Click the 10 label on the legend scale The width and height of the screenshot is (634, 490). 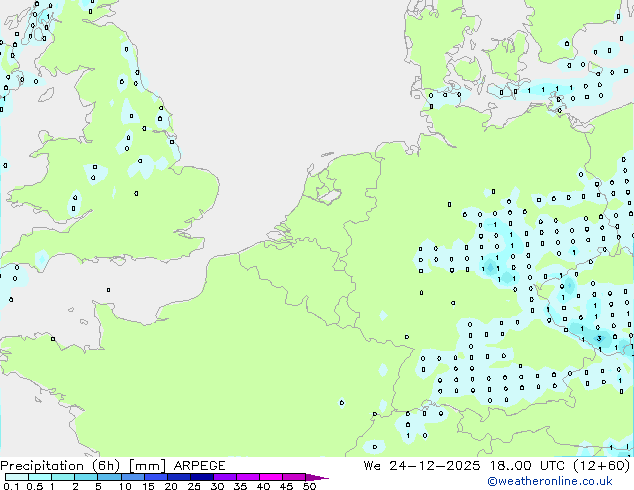pyautogui.click(x=125, y=486)
